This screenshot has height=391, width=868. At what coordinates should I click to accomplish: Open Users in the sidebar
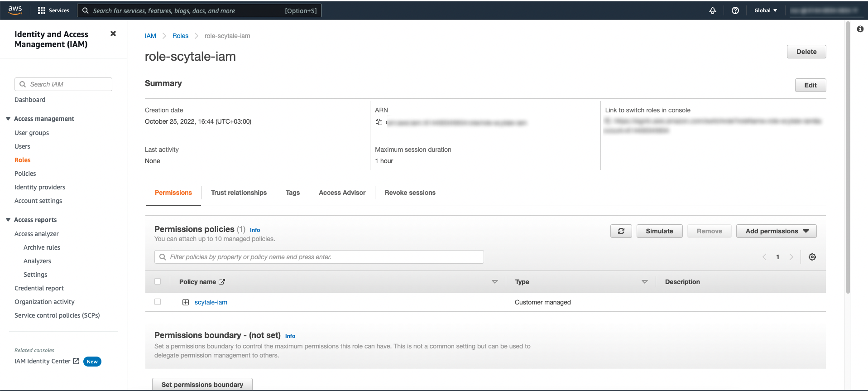22,146
